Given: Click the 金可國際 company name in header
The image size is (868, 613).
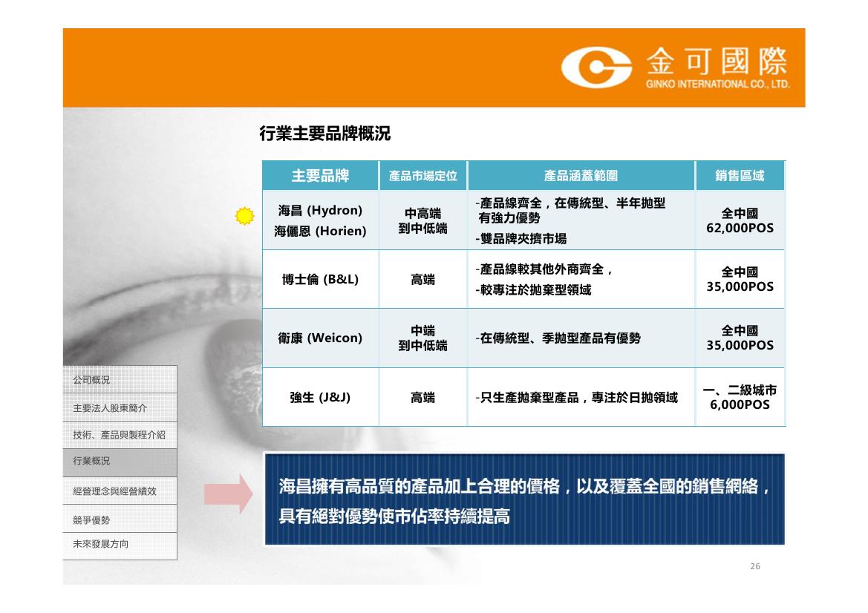Looking at the screenshot, I should tap(717, 62).
